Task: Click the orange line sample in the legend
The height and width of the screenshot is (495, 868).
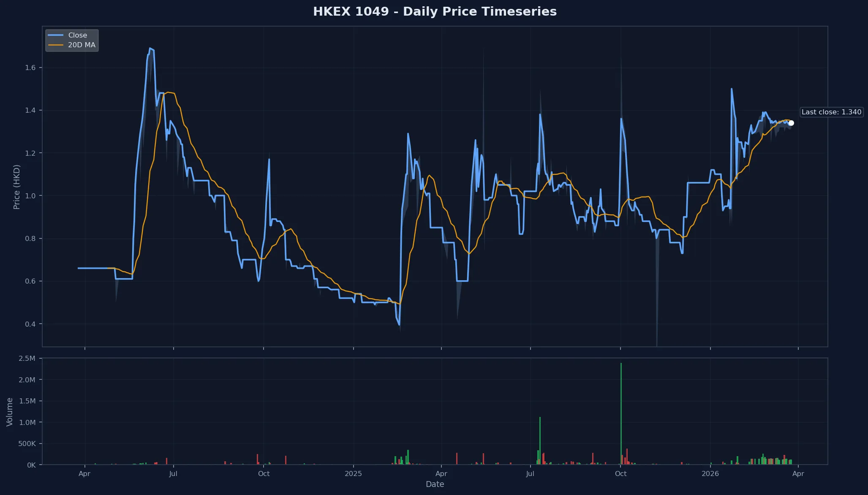Action: [56, 45]
